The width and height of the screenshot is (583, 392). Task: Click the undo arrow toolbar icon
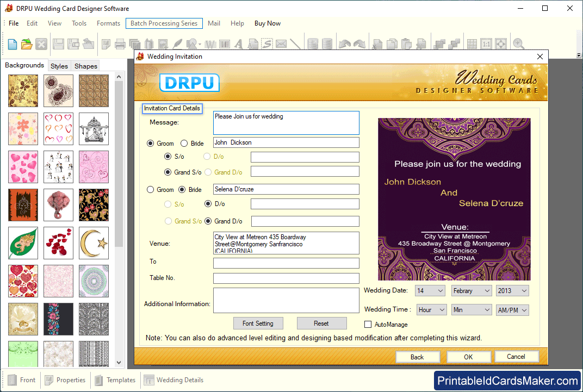345,44
